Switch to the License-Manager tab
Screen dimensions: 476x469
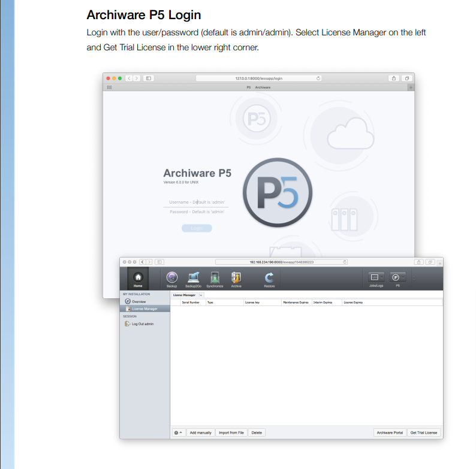pyautogui.click(x=184, y=295)
